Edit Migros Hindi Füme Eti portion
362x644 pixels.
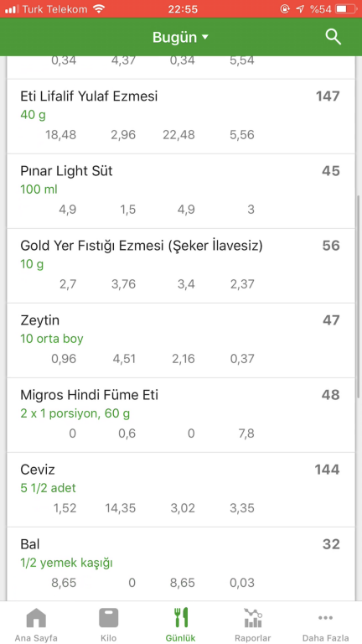pyautogui.click(x=75, y=413)
